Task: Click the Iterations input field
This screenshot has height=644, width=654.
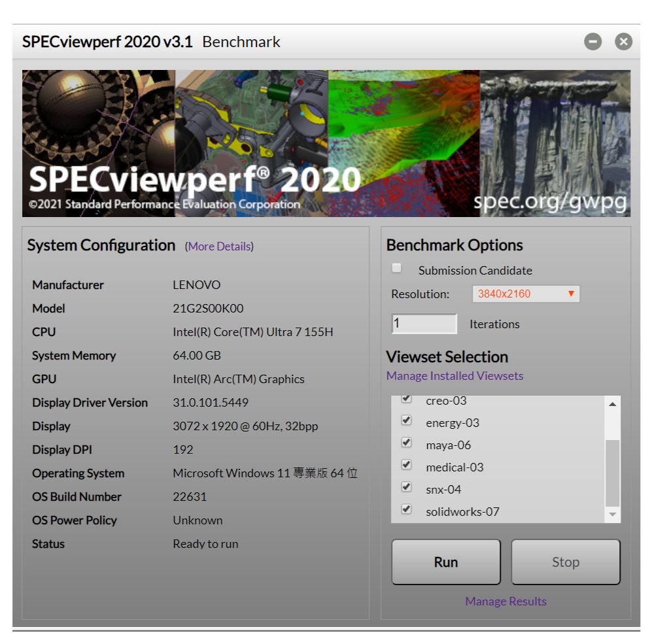Action: (x=424, y=324)
